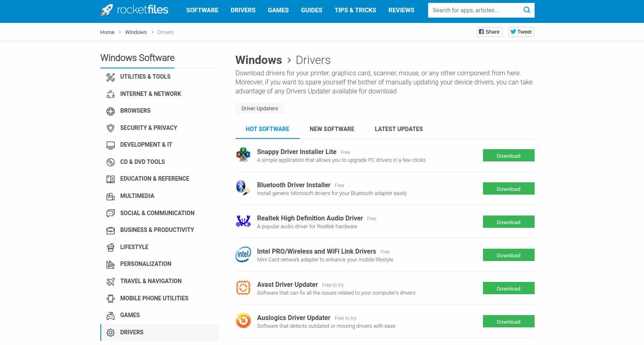Open Intel PRO/Wireless and WiFi Link Drivers title
Image resolution: width=644 pixels, height=345 pixels.
[x=317, y=252]
